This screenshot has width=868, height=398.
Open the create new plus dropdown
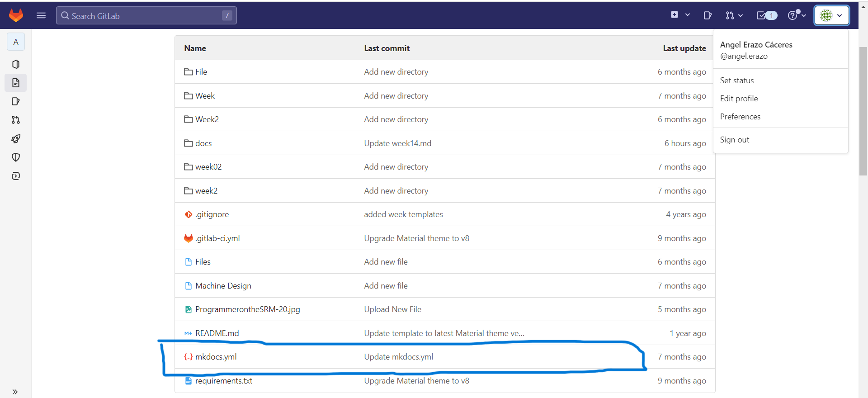[680, 15]
